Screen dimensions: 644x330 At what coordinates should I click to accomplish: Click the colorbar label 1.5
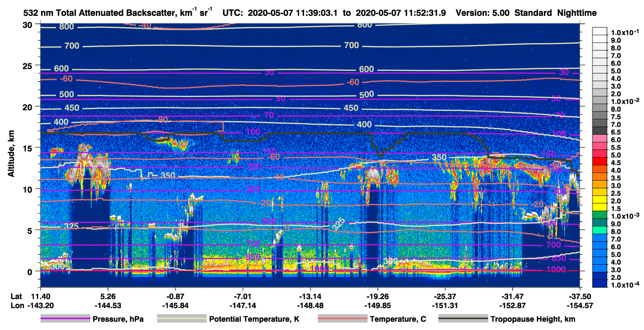[615, 209]
